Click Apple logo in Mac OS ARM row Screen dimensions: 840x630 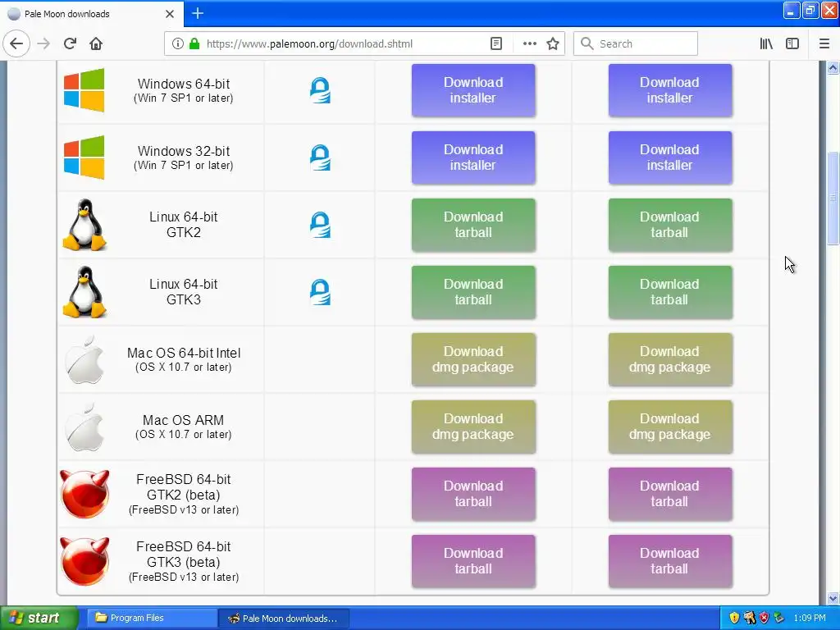click(84, 427)
